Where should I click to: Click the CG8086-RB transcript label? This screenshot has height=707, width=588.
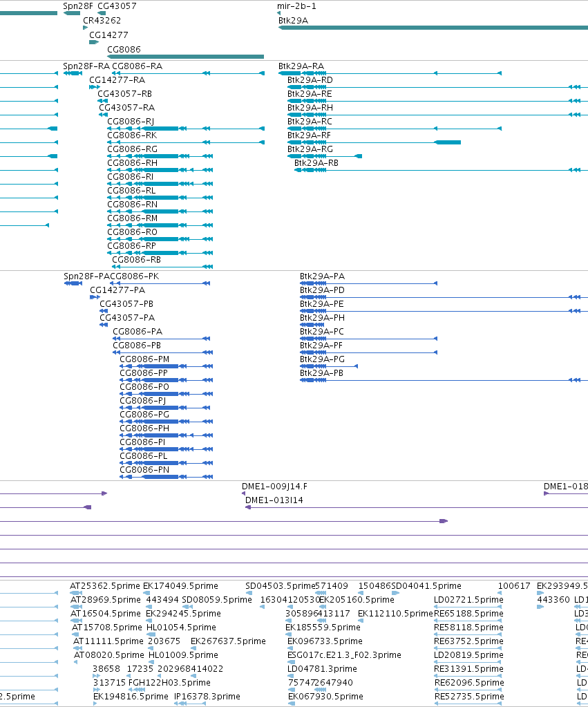point(137,260)
